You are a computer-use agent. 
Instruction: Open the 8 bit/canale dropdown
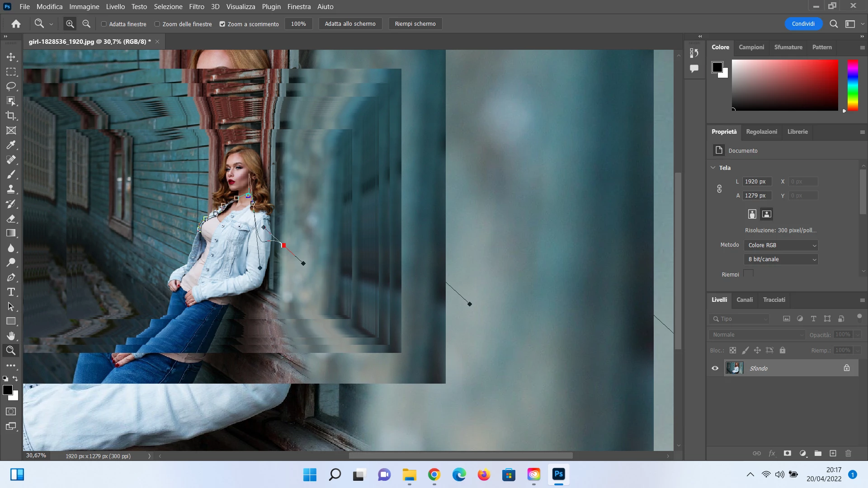[781, 259]
